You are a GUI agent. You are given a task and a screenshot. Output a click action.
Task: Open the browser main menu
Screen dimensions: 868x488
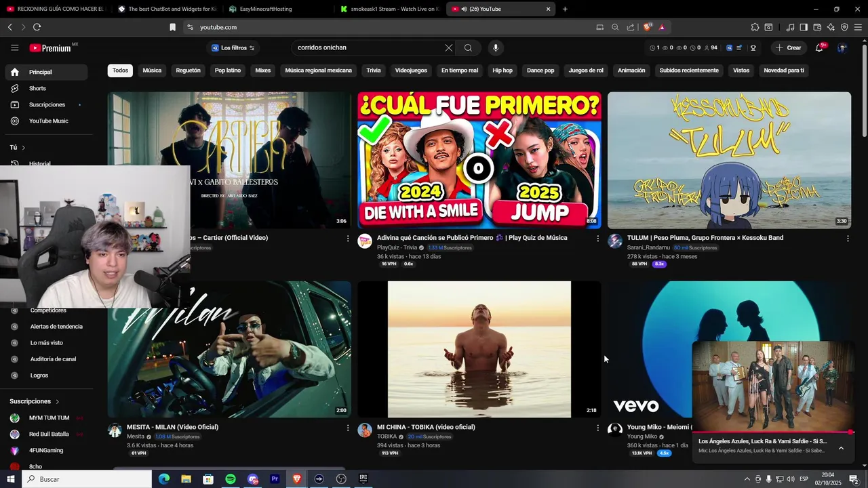pyautogui.click(x=859, y=27)
